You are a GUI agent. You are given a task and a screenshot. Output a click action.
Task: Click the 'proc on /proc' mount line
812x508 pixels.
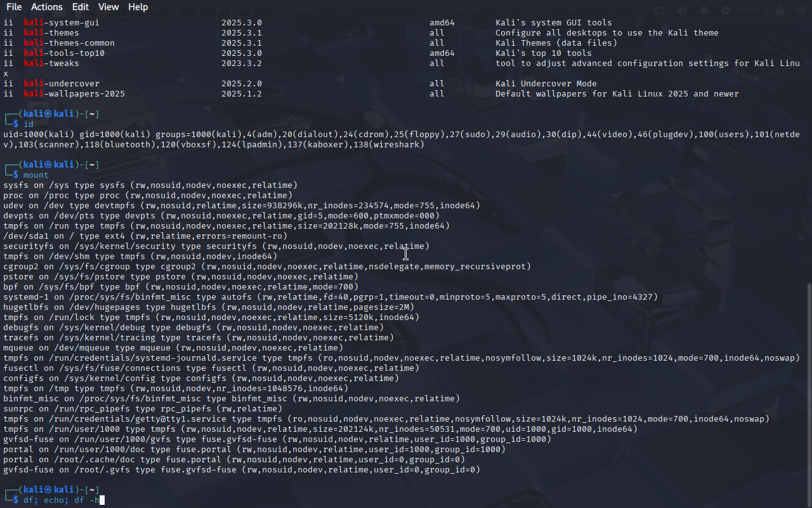148,196
